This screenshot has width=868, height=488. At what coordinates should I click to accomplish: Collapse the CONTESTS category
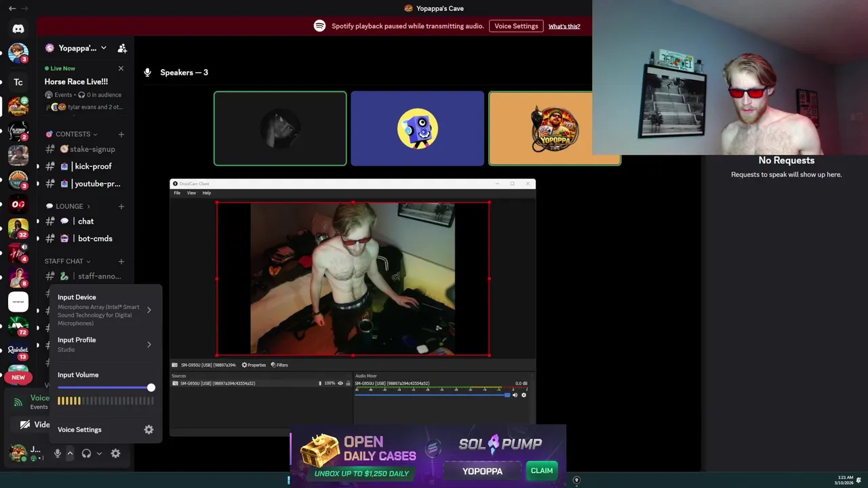coord(95,134)
